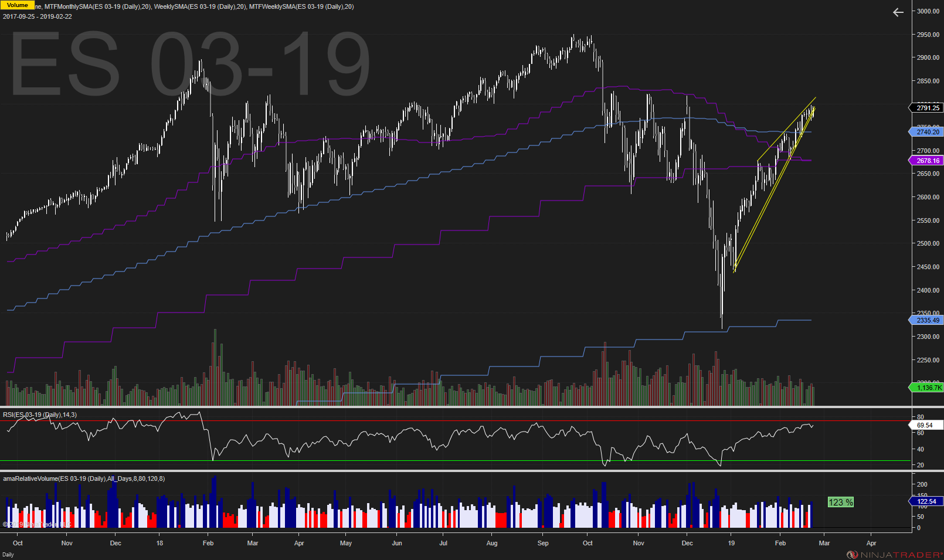This screenshot has height=560, width=944.
Task: Click the 122.54 relative volume marker
Action: pyautogui.click(x=928, y=501)
